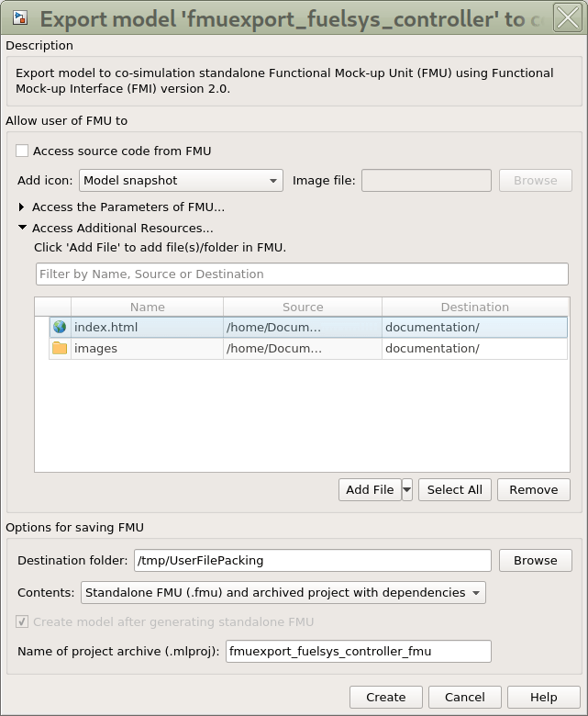This screenshot has width=588, height=716.
Task: Enable Access source code from FMU
Action: coord(22,151)
